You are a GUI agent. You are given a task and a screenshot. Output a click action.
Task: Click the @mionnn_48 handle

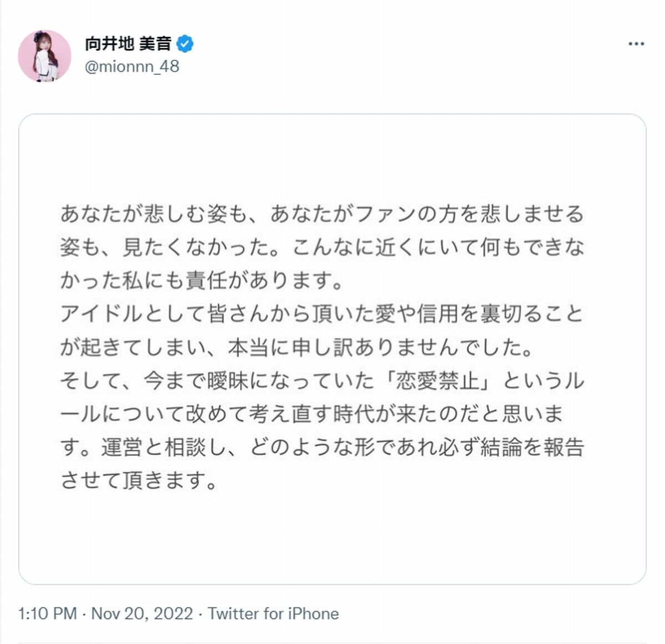(132, 66)
